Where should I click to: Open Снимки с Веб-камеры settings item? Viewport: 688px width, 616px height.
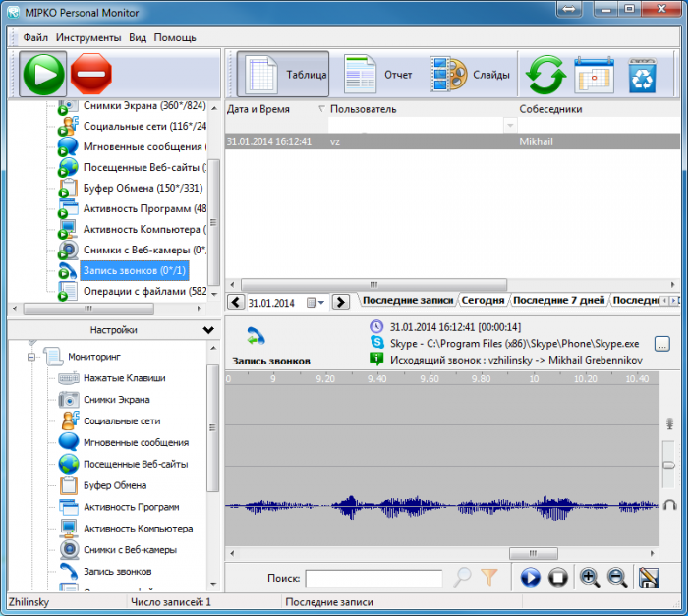point(130,550)
